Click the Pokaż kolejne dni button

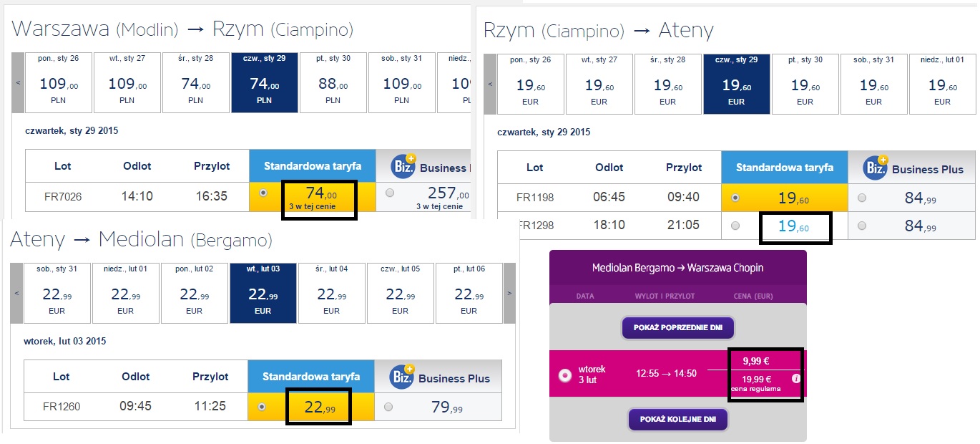point(678,419)
